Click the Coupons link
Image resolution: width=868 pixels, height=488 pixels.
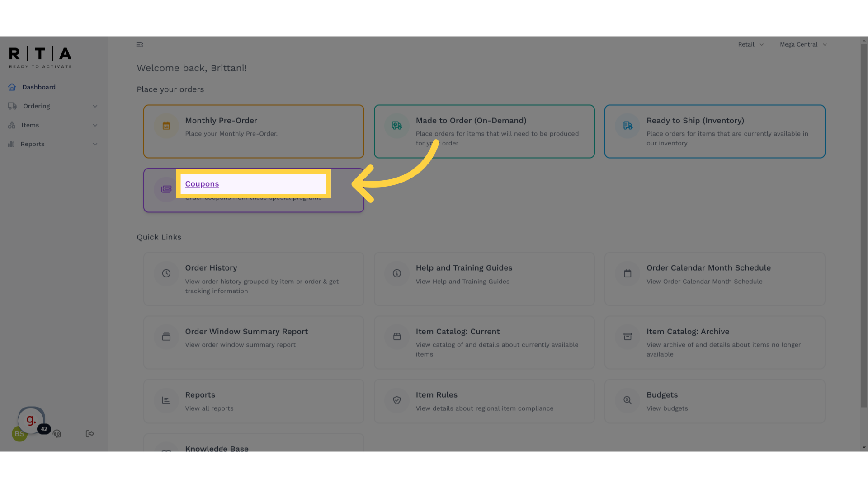click(202, 184)
